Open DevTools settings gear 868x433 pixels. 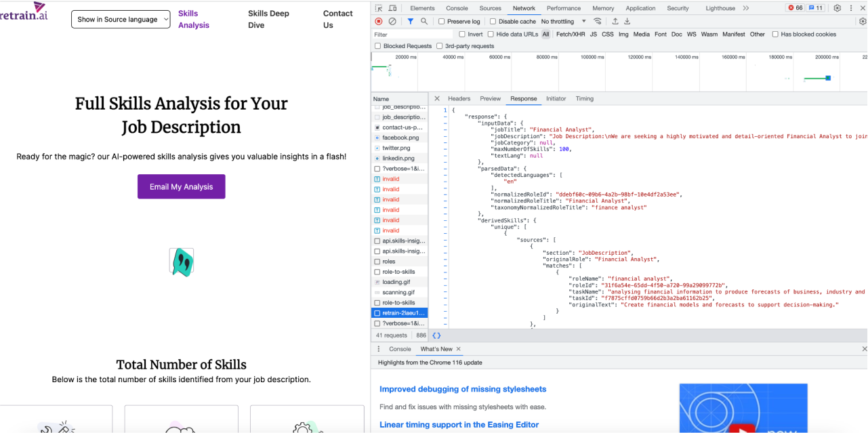(838, 8)
